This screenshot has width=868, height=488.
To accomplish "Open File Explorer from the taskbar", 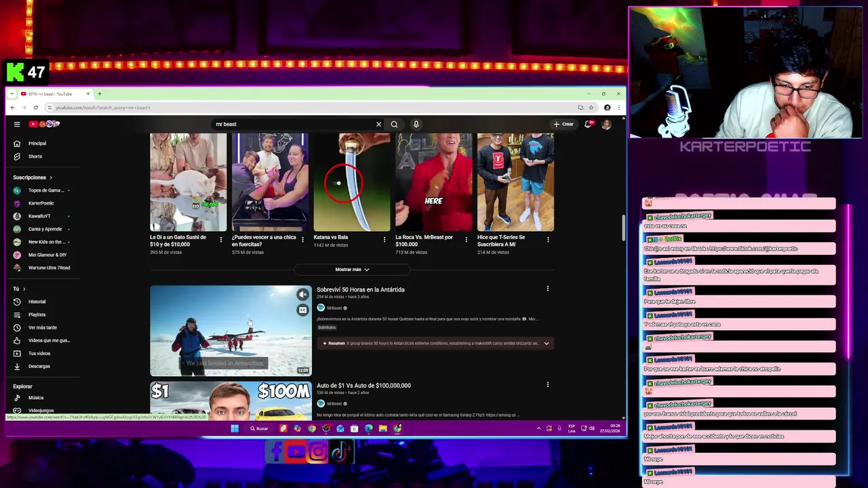I will coord(382,428).
